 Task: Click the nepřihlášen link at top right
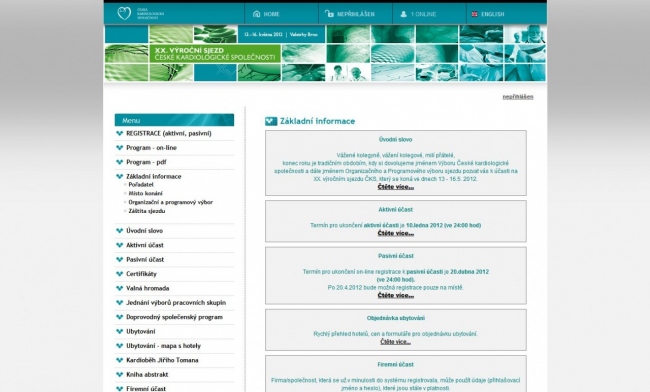[518, 97]
